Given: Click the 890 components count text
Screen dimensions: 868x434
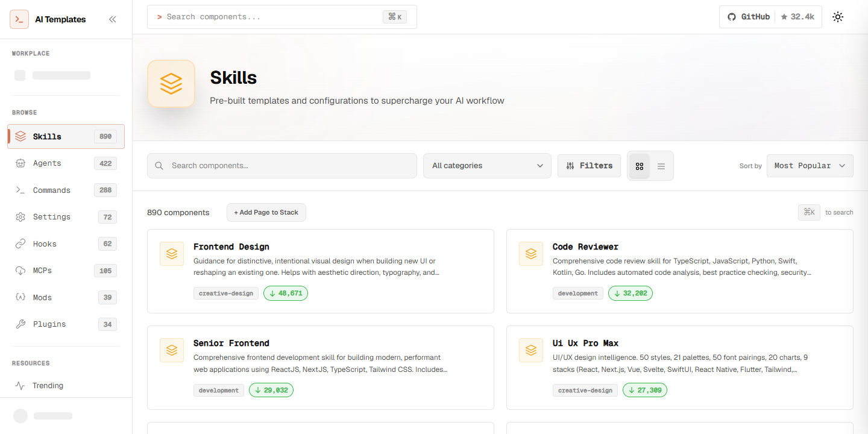Looking at the screenshot, I should [x=178, y=213].
